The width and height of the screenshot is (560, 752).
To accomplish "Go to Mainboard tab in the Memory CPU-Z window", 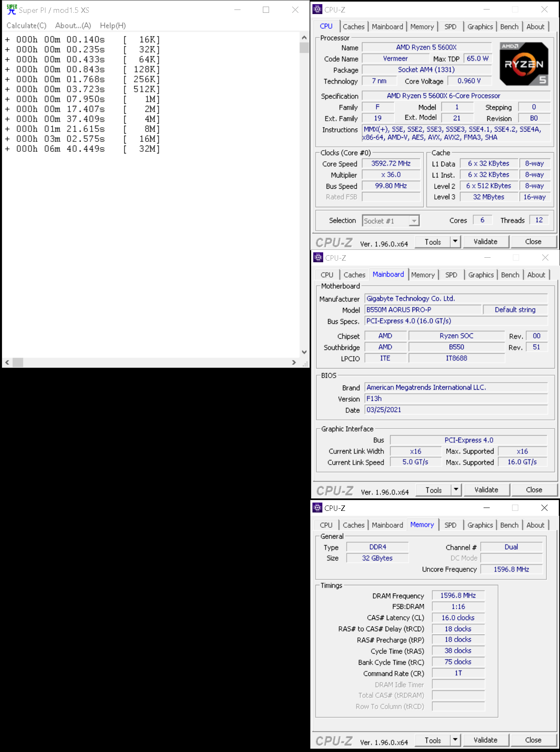I will point(387,525).
